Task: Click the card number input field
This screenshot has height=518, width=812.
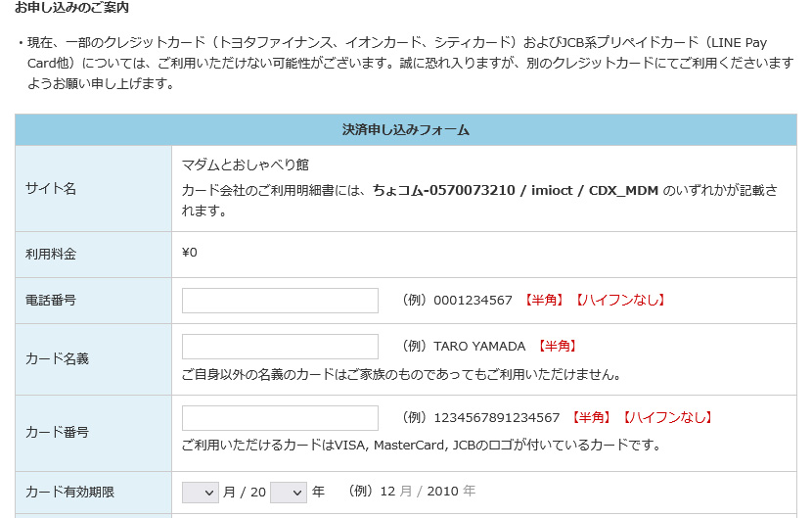Action: pyautogui.click(x=280, y=418)
